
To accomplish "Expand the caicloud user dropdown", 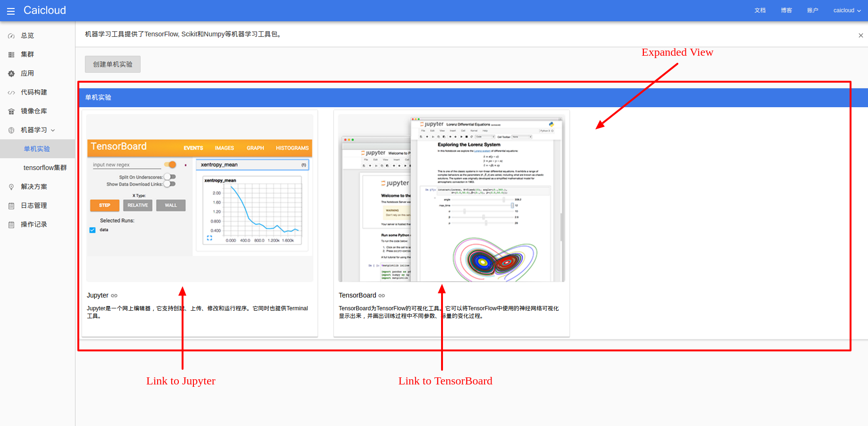I will point(847,10).
